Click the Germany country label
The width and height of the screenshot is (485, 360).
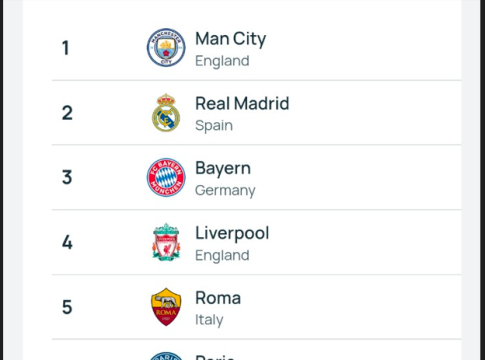point(225,191)
